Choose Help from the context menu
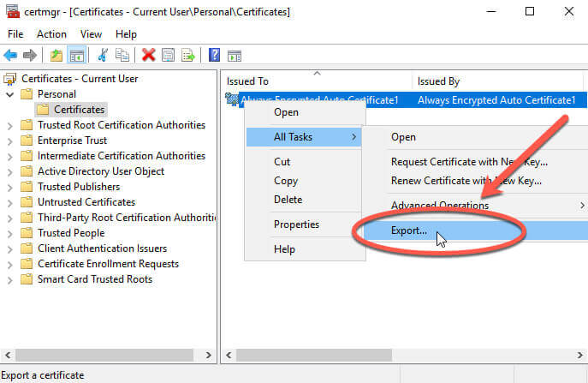The width and height of the screenshot is (588, 383). click(305, 249)
